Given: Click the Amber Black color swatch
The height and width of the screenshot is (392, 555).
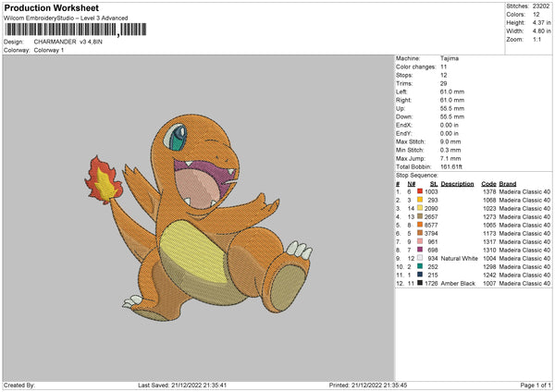Looking at the screenshot, I should pos(421,283).
